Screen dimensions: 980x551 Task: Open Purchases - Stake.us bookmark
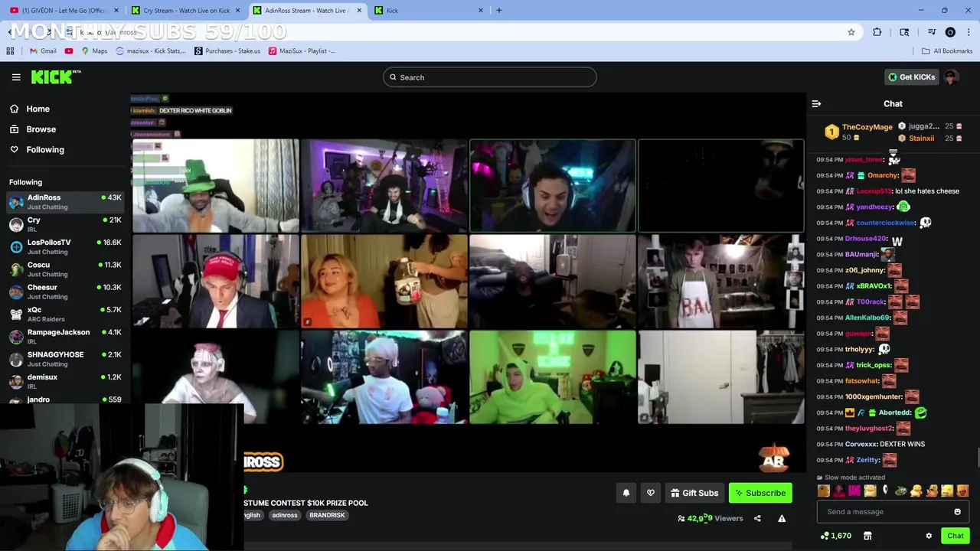click(227, 51)
